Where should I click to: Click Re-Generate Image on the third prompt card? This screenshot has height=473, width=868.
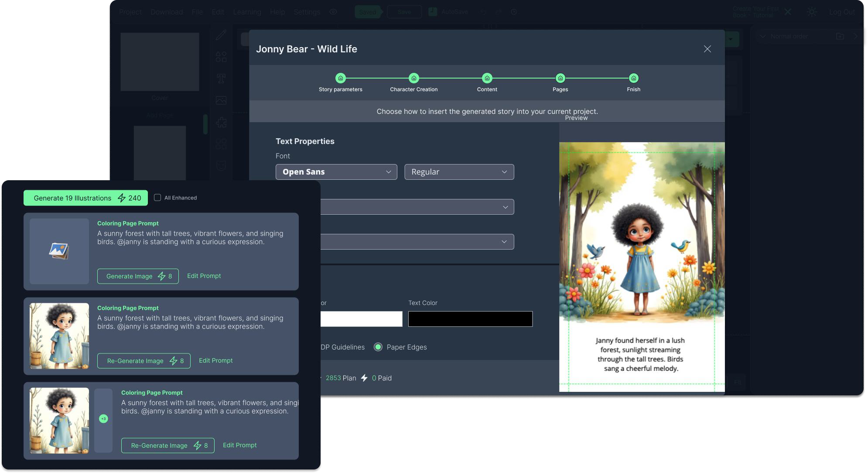pos(168,446)
